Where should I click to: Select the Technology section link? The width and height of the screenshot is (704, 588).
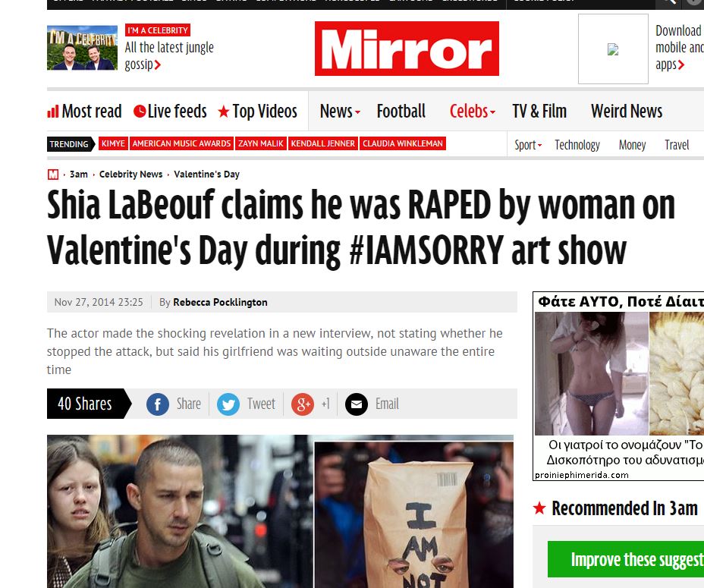click(577, 145)
